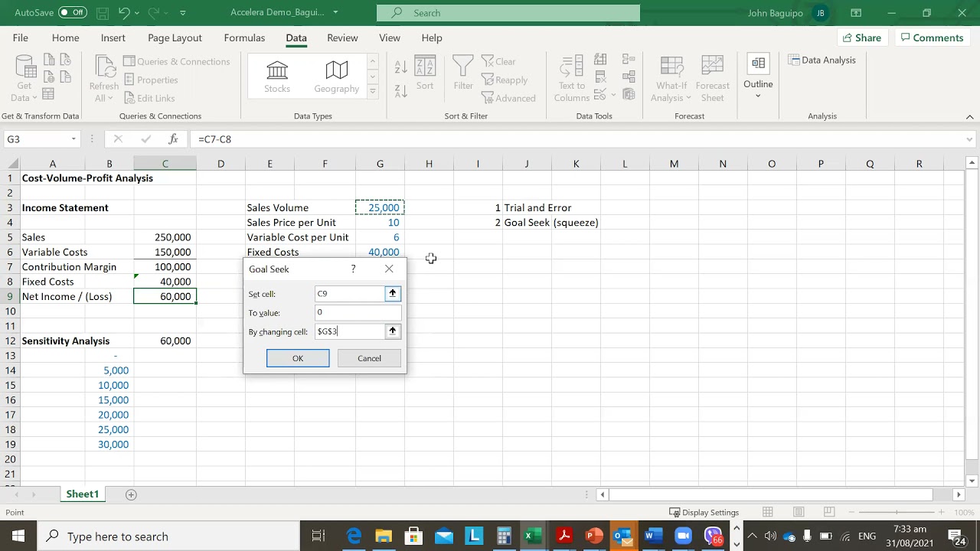The width and height of the screenshot is (980, 551).
Task: Open the Comments pane button
Action: 932,37
